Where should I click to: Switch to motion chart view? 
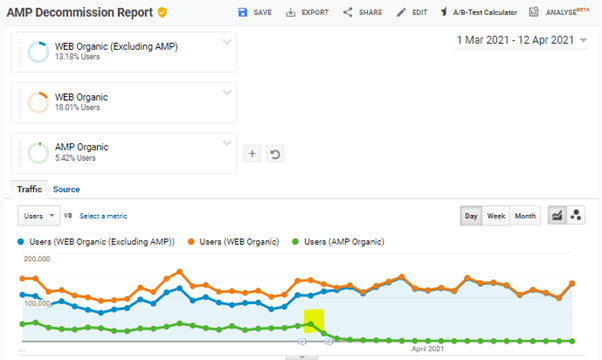(576, 215)
